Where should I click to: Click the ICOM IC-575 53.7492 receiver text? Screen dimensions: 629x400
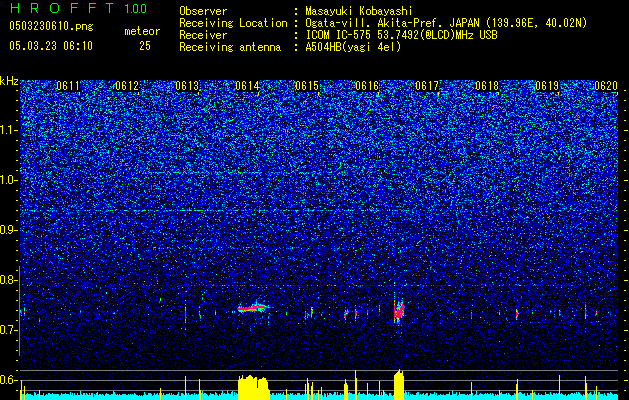coord(401,35)
